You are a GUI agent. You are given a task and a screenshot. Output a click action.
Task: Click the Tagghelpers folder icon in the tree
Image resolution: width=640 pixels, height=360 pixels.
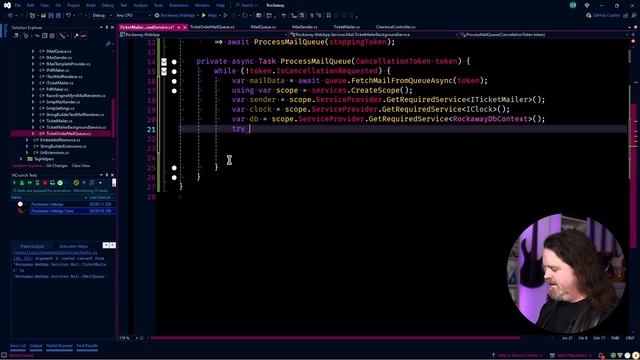click(x=30, y=159)
